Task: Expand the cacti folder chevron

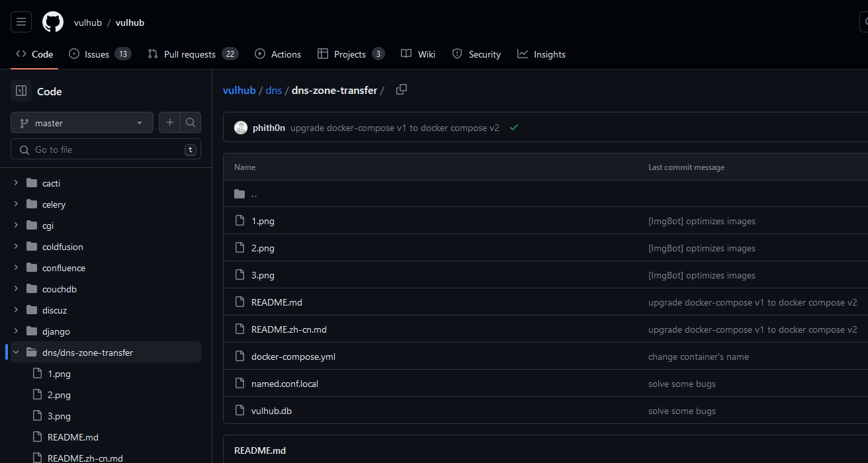Action: 16,183
